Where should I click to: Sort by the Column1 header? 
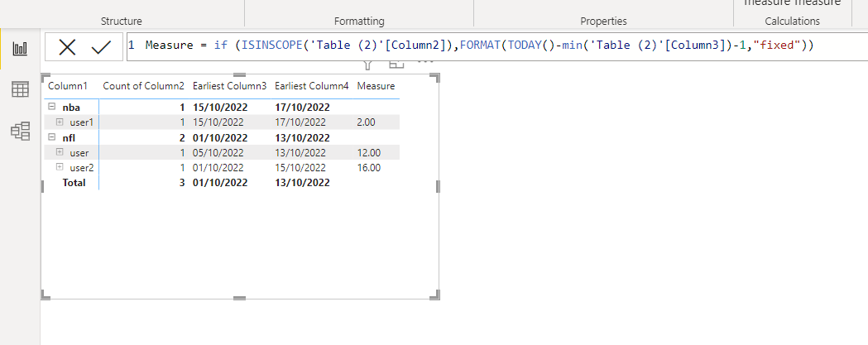click(68, 86)
